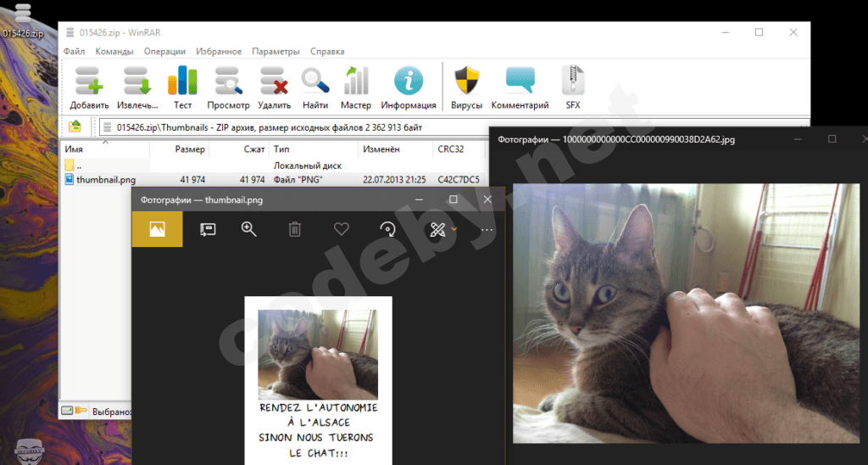This screenshot has width=868, height=465.
Task: Go up one folder in WinRAR
Action: (75, 126)
